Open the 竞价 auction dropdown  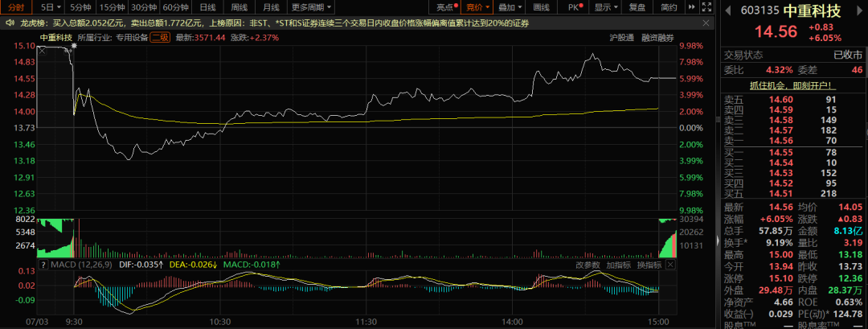tap(477, 7)
